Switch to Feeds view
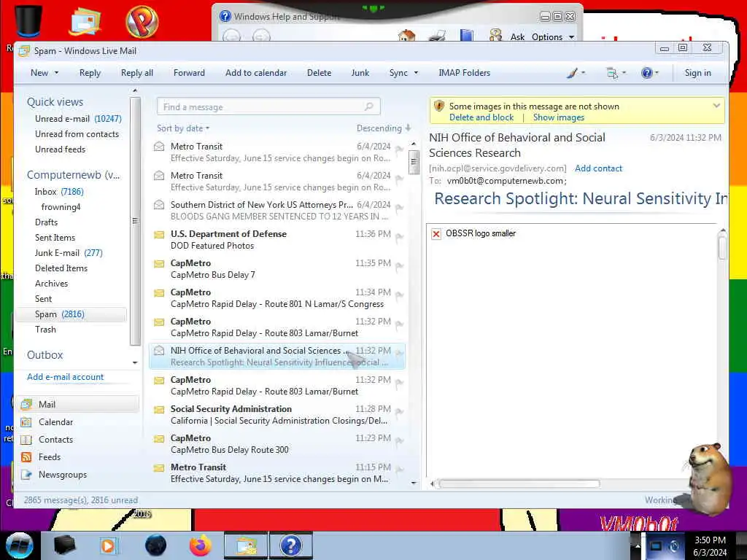Image resolution: width=747 pixels, height=560 pixels. click(x=50, y=457)
